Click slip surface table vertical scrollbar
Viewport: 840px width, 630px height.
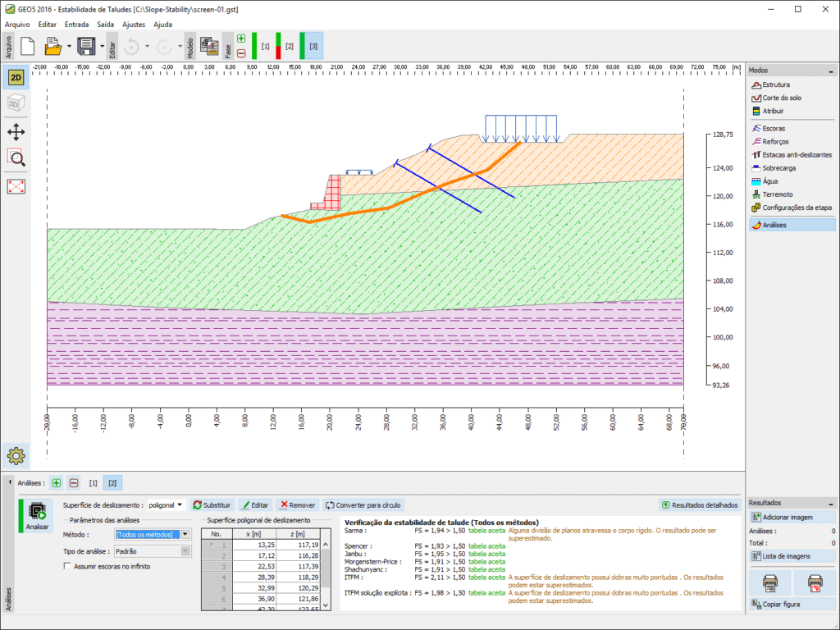pos(326,575)
